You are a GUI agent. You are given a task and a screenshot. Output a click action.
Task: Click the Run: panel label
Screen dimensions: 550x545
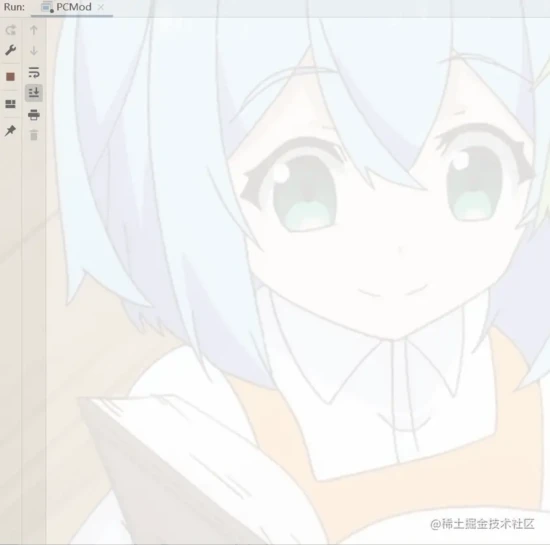pos(14,7)
